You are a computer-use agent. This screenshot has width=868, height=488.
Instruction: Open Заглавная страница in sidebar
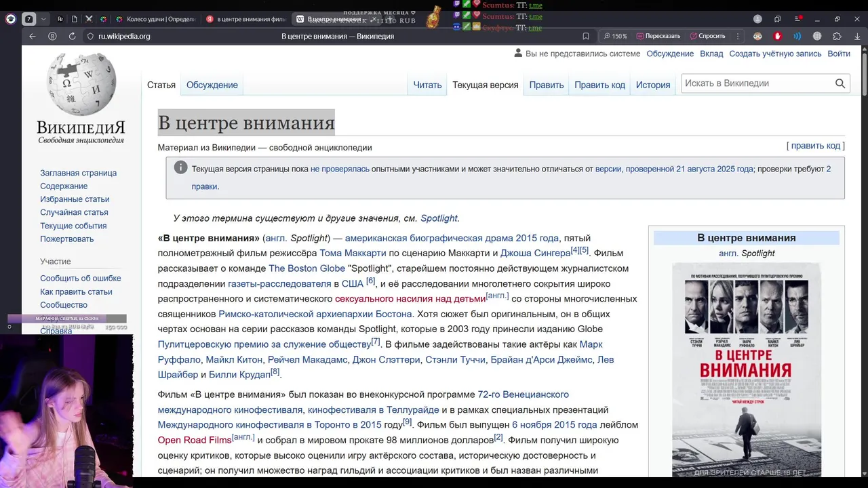coord(78,173)
